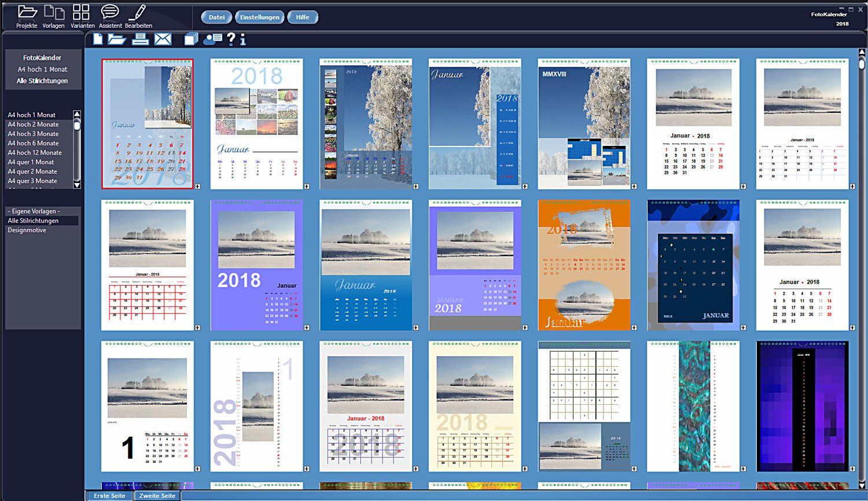Screen dimensions: 868x501
Task: Open the Einstellungen menu
Action: (260, 17)
